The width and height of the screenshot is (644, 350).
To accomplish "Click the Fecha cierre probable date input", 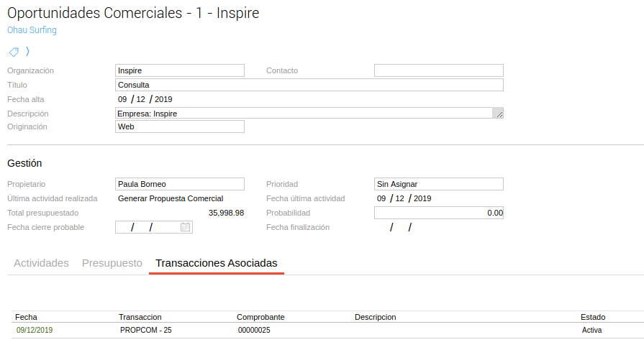I will [148, 227].
